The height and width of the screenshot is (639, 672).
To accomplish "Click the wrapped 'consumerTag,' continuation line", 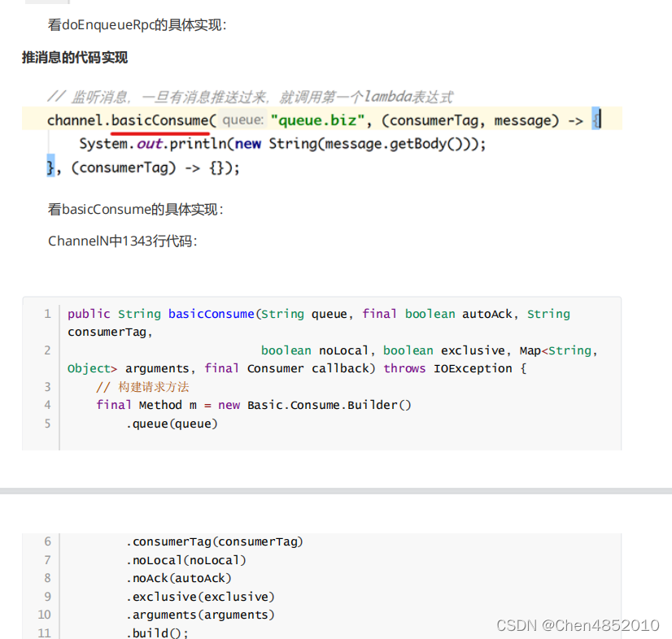I will [110, 333].
